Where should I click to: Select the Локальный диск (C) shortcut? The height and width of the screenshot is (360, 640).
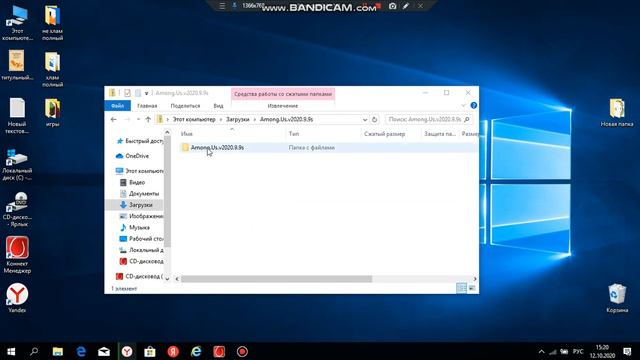(17, 165)
